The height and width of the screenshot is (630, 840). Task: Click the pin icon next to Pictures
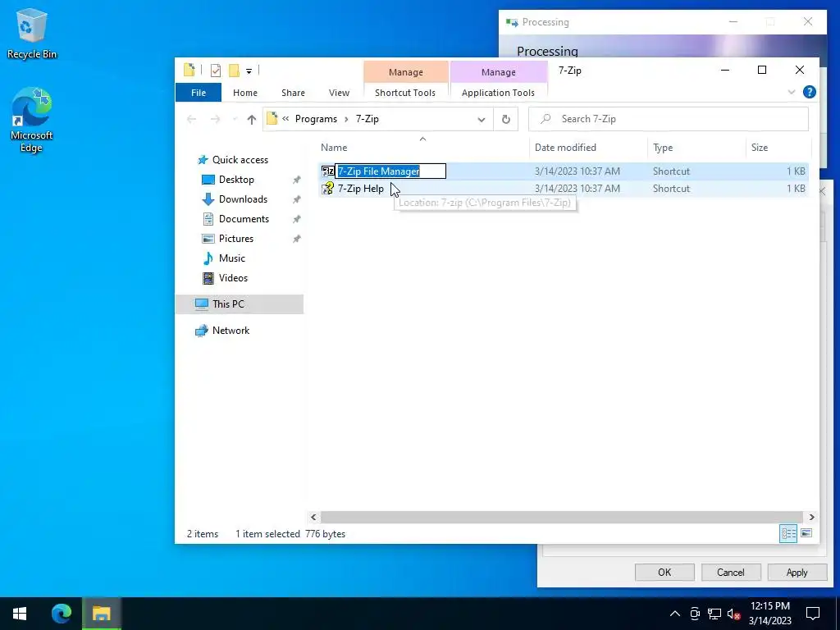296,239
